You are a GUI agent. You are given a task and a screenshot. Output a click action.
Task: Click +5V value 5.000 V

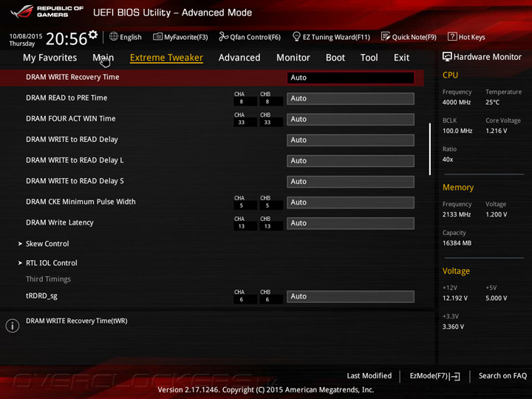497,299
